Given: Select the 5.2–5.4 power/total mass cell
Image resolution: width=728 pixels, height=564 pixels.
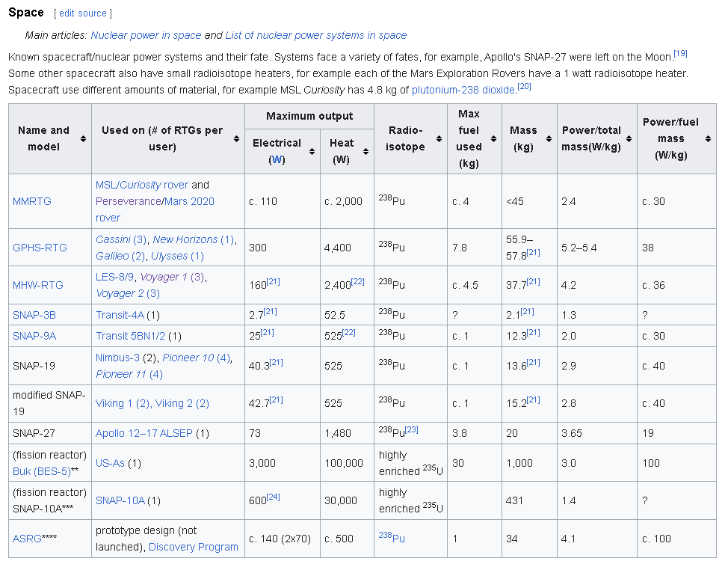Looking at the screenshot, I should (597, 248).
